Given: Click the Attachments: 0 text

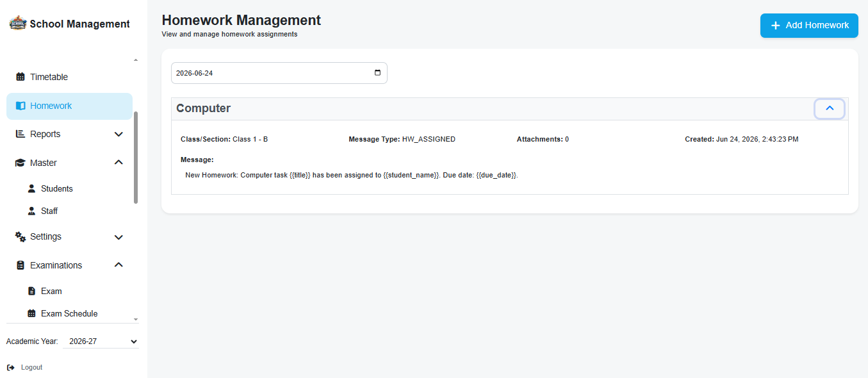Looking at the screenshot, I should tap(543, 139).
